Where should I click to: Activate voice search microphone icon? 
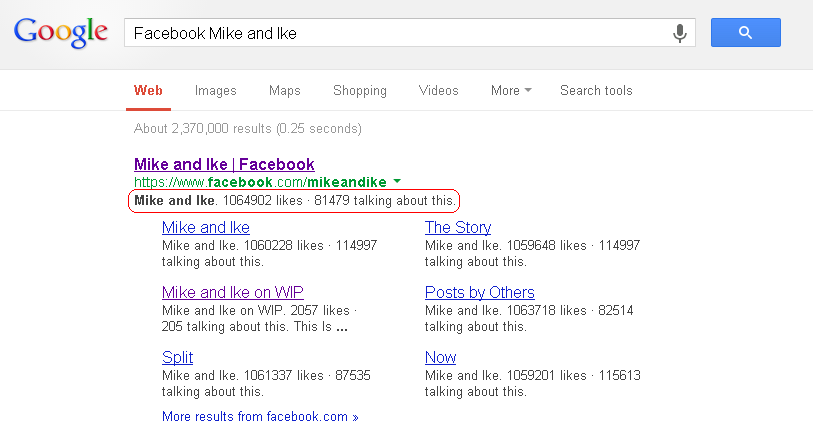point(679,33)
